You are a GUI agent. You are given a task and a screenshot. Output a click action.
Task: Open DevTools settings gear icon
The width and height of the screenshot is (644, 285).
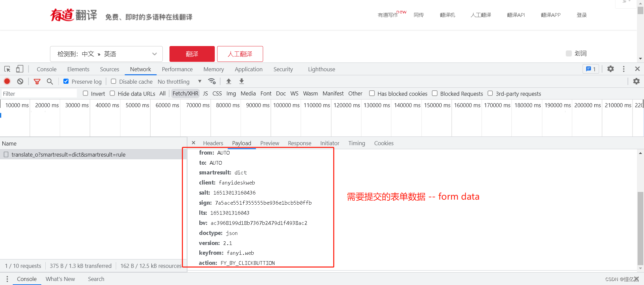(x=610, y=69)
